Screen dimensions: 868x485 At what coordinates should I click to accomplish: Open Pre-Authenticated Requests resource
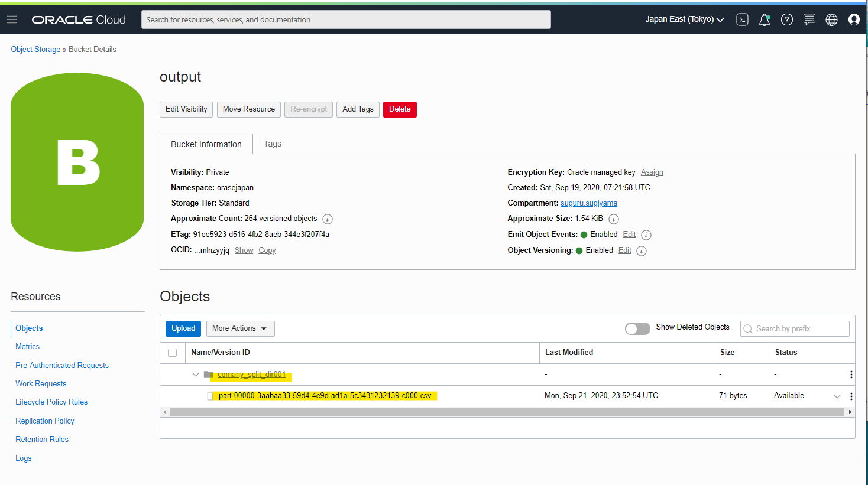coord(62,366)
